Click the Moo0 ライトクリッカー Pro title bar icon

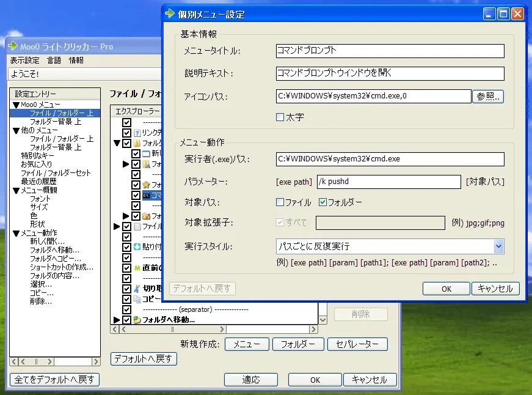click(x=13, y=46)
